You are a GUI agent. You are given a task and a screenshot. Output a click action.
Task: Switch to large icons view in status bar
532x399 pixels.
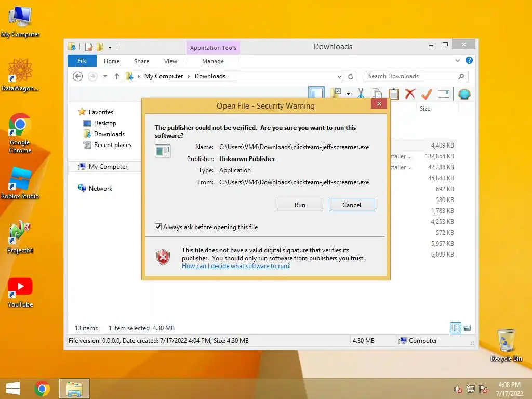467,328
